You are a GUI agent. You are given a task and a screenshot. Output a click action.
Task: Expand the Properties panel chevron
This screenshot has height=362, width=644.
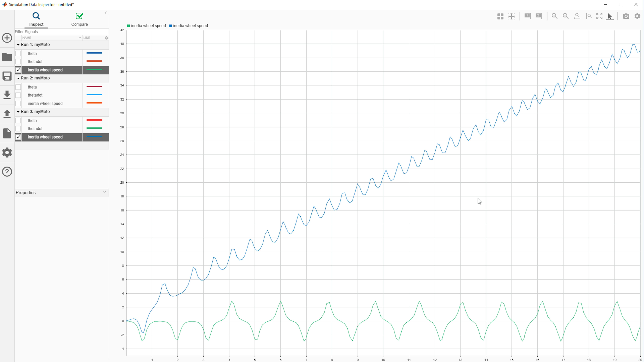tap(105, 192)
